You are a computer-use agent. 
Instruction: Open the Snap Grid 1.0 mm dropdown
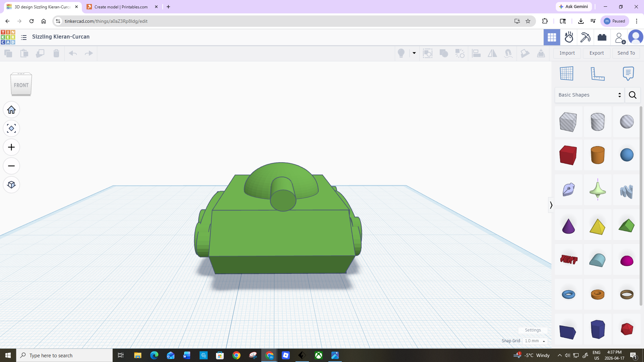click(535, 341)
